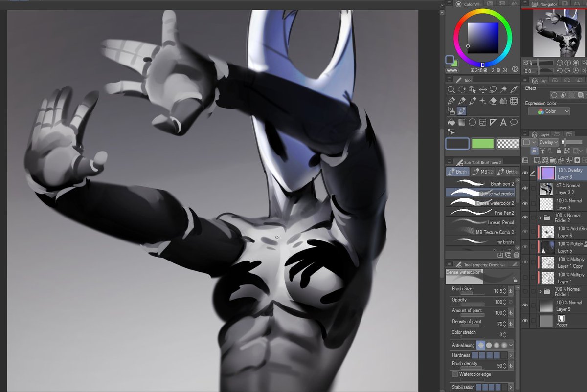The height and width of the screenshot is (392, 587).
Task: Select the Rotate view tool
Action: coord(462,89)
